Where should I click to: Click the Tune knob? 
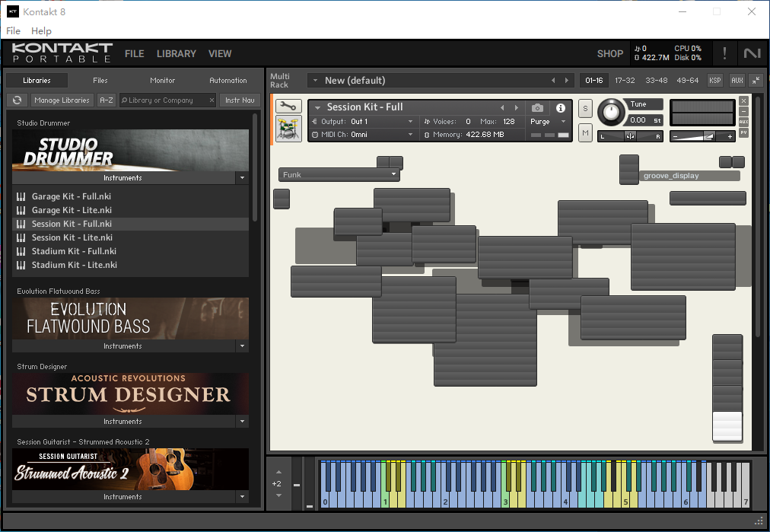(x=611, y=112)
